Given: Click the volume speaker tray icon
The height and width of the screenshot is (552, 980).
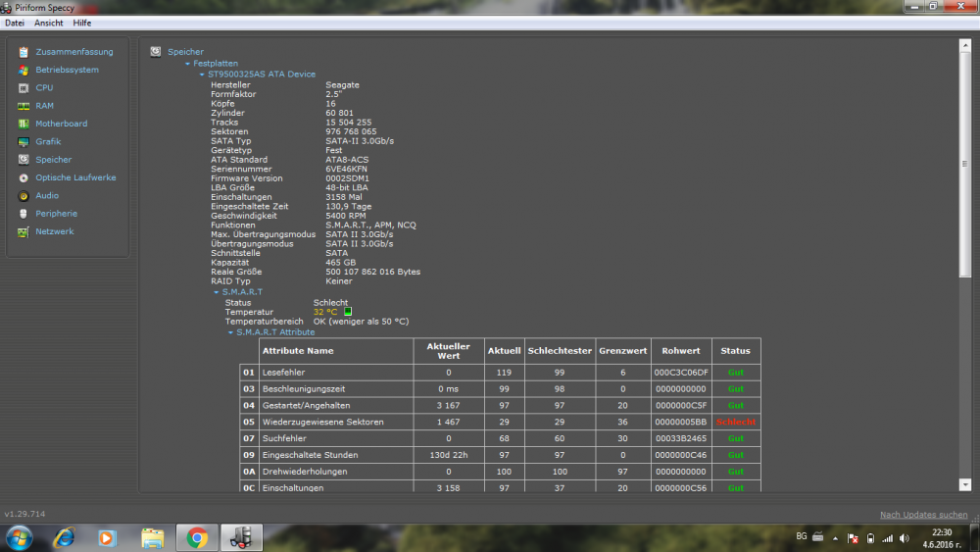Looking at the screenshot, I should [x=905, y=538].
